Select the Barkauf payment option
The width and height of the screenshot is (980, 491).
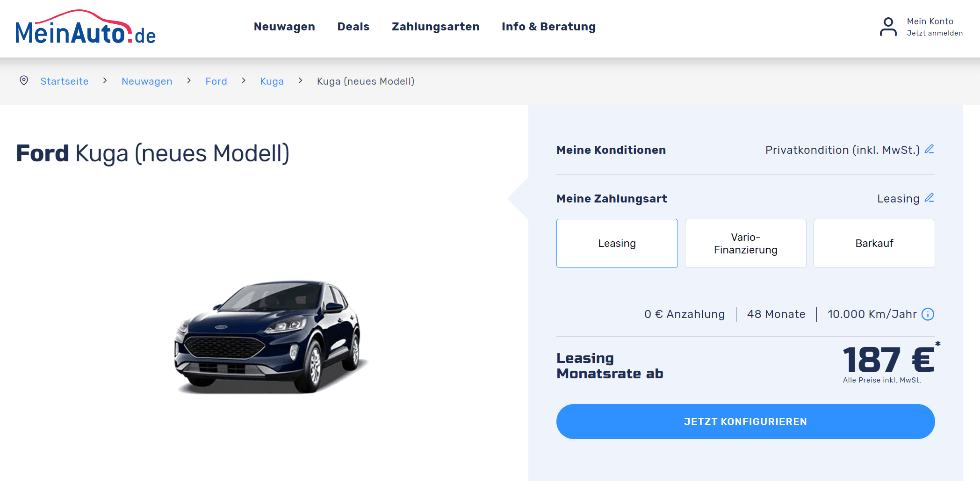pos(874,243)
